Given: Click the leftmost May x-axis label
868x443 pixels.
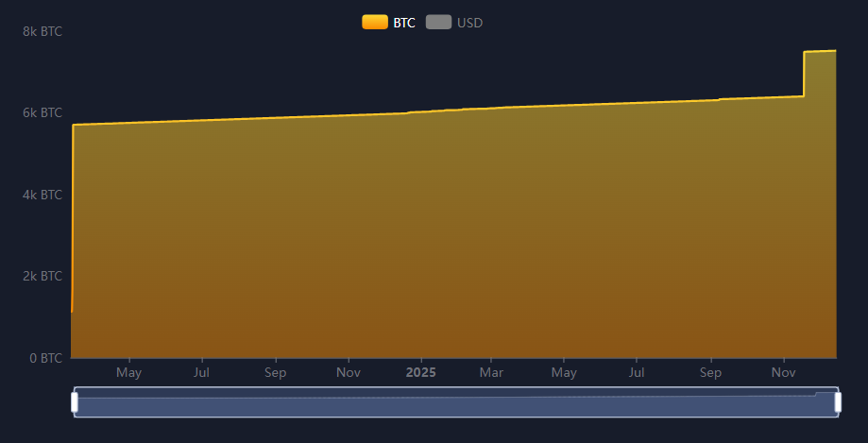Looking at the screenshot, I should [129, 372].
